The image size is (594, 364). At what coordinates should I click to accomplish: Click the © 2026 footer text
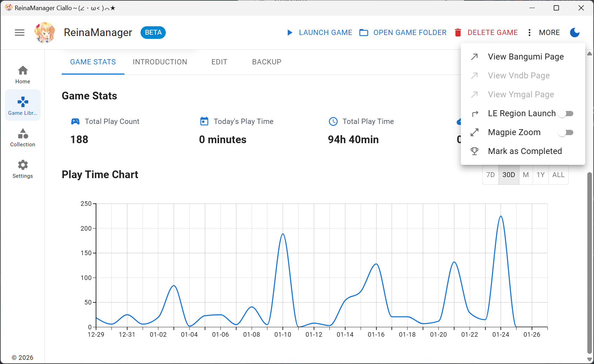point(23,358)
